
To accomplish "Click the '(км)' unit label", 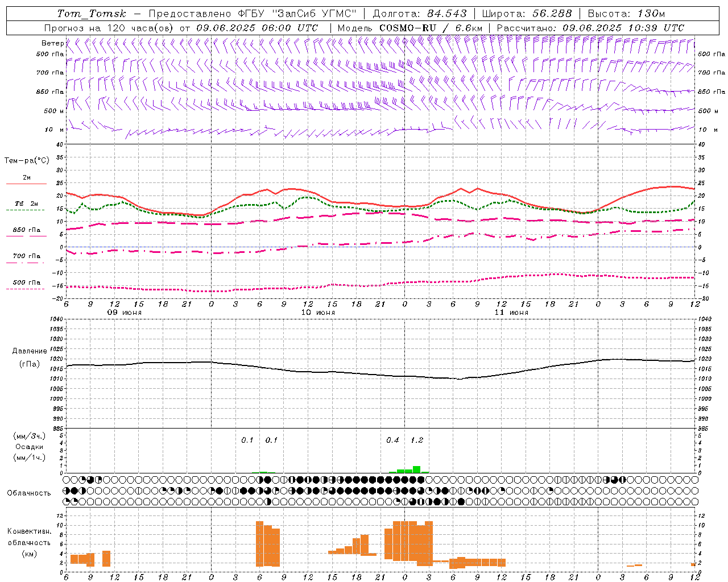I will (x=29, y=554).
